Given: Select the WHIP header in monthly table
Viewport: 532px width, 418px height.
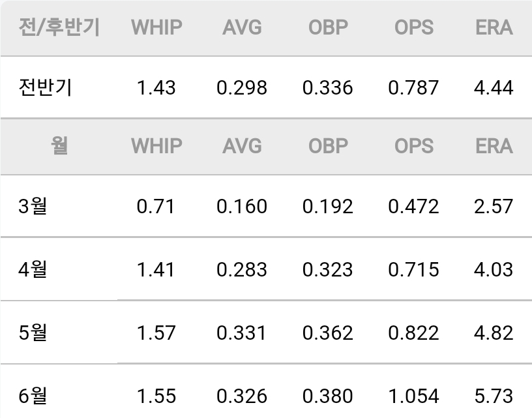Looking at the screenshot, I should pos(156,146).
